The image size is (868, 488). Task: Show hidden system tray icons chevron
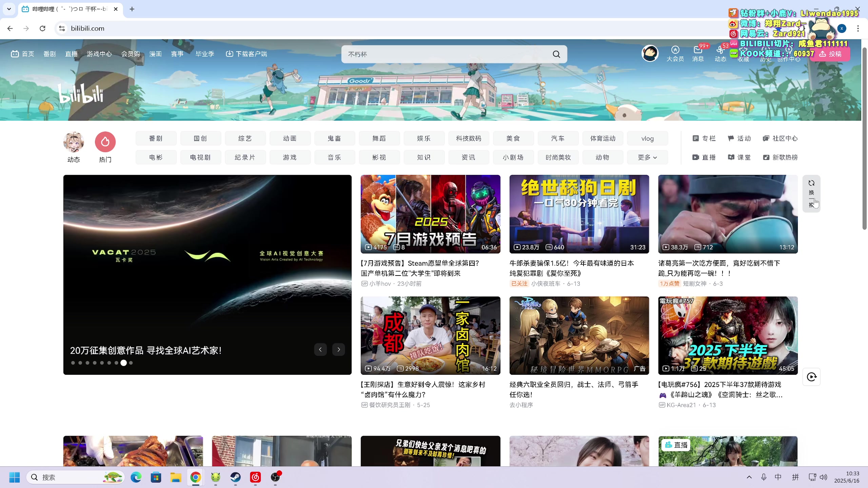pyautogui.click(x=749, y=477)
